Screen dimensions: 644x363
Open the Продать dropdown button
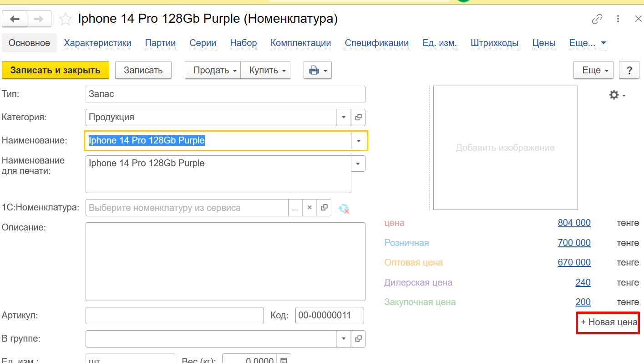point(213,71)
